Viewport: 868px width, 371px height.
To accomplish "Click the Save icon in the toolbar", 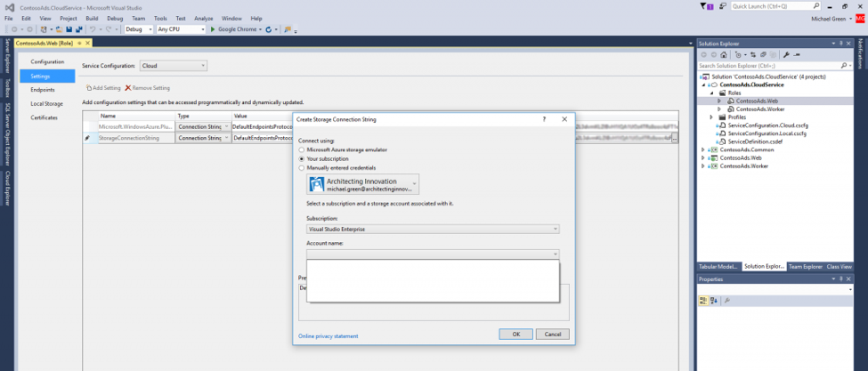I will tap(69, 29).
